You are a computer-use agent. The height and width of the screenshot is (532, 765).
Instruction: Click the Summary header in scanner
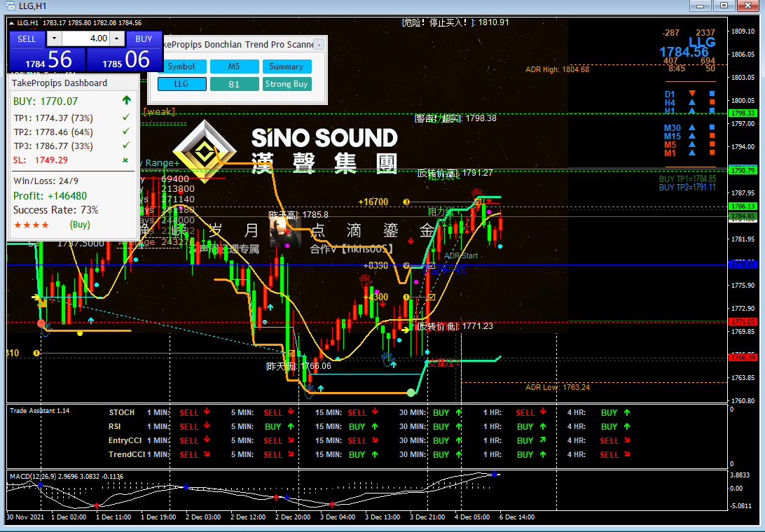click(x=287, y=66)
